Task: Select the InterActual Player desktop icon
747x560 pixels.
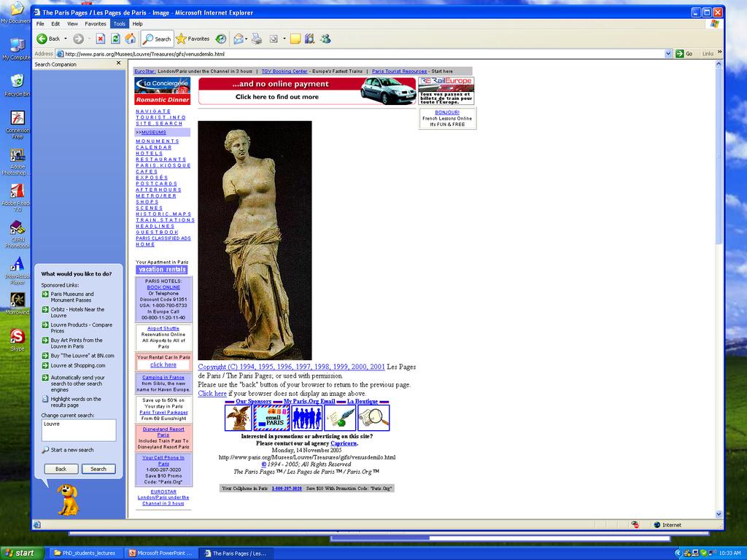Action: tap(18, 271)
